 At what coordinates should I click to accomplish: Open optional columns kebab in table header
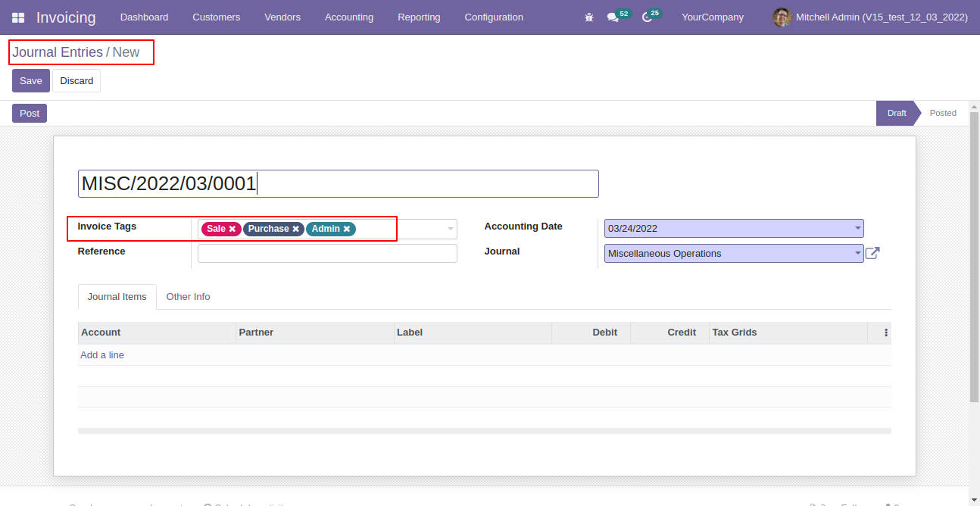coord(886,333)
